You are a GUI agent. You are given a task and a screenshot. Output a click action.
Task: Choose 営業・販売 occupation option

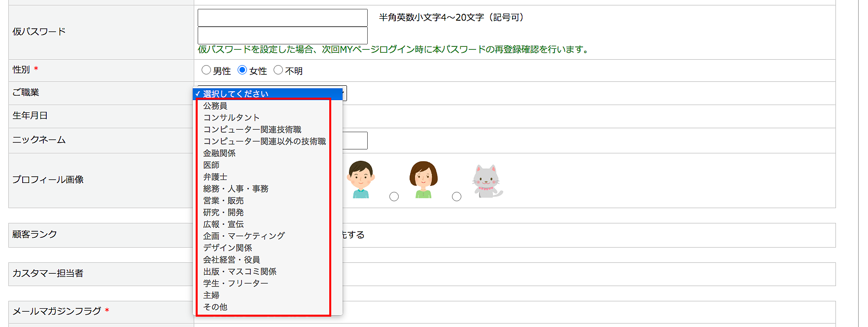[x=223, y=201]
